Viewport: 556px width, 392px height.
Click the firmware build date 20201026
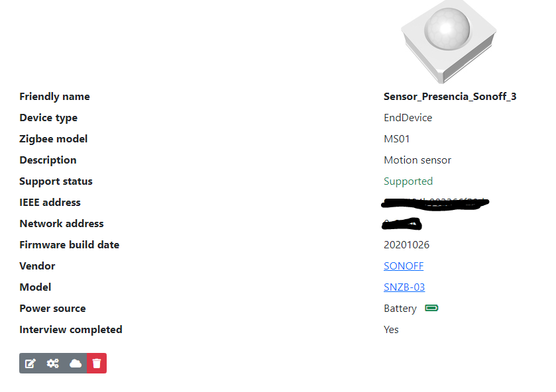click(406, 244)
